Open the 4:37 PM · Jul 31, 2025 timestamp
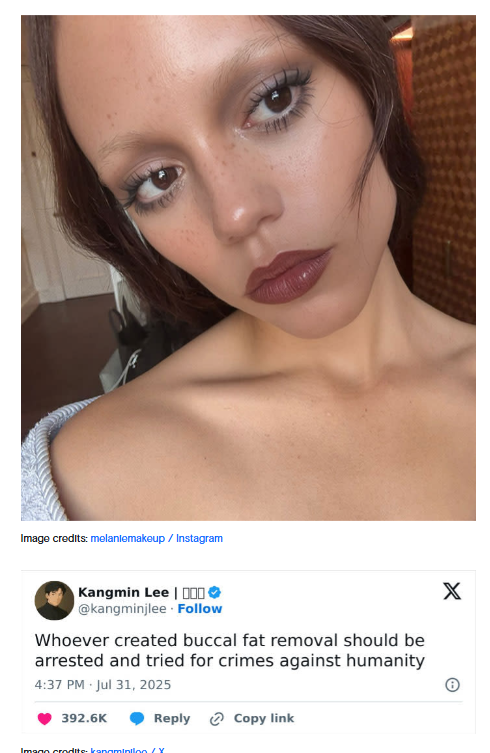The height and width of the screenshot is (753, 490). (x=103, y=685)
